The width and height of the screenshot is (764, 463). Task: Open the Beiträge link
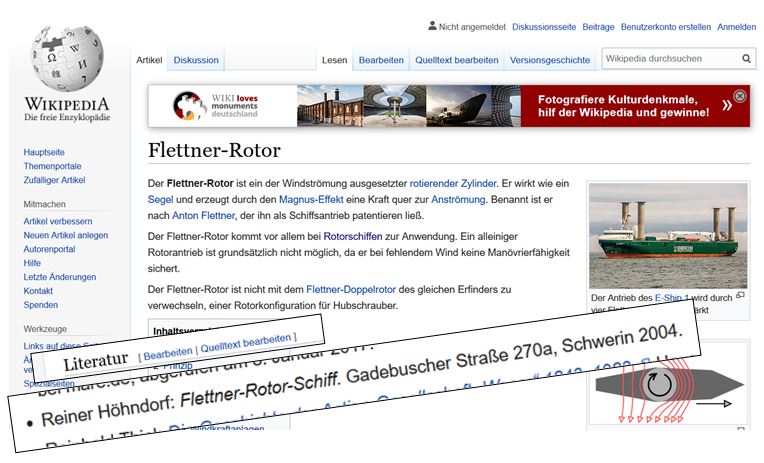[598, 27]
